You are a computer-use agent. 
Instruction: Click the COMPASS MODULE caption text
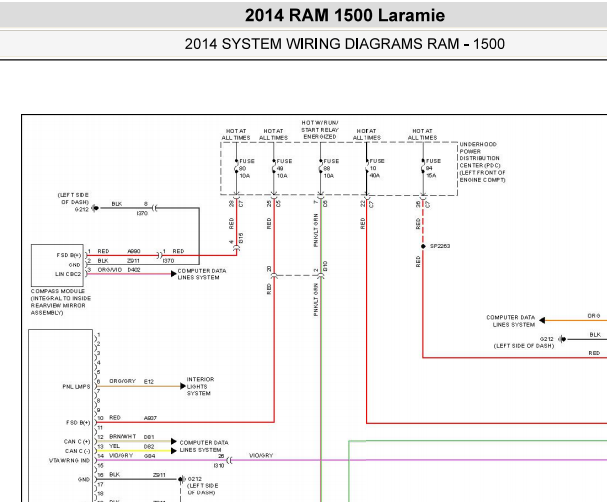click(x=61, y=302)
